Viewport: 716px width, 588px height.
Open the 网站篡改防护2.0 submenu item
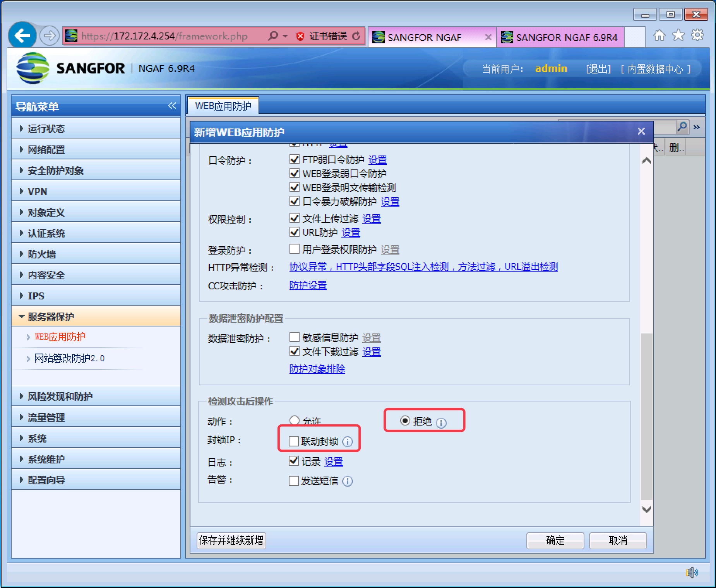[69, 358]
